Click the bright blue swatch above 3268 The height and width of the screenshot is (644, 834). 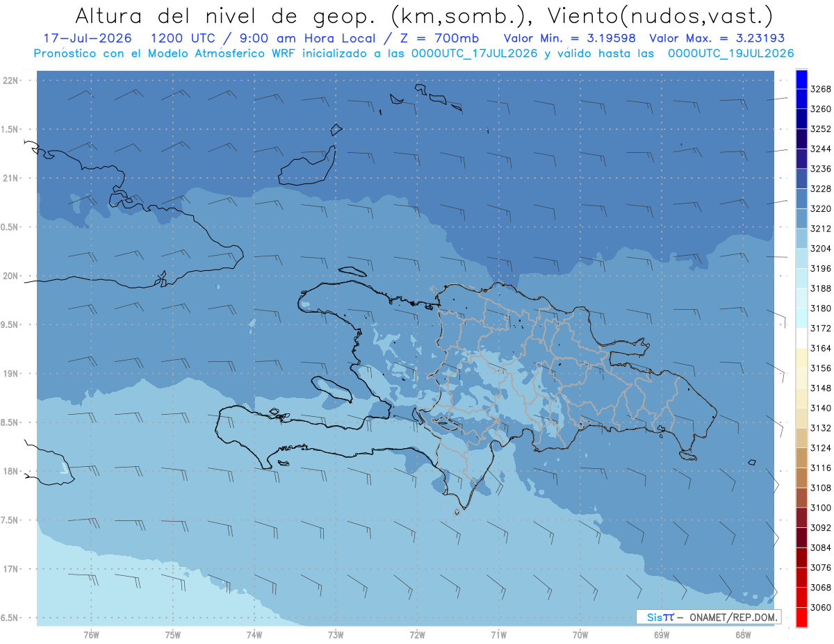click(x=801, y=79)
